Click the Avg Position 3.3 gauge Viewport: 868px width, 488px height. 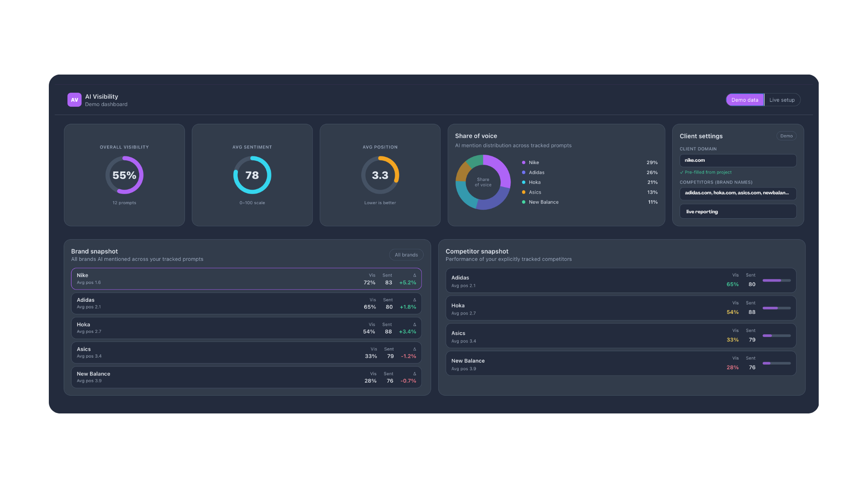(x=380, y=175)
